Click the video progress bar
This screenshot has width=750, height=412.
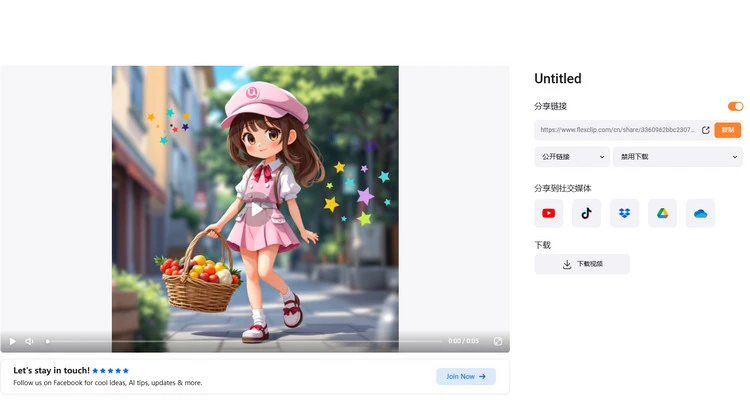(244, 341)
